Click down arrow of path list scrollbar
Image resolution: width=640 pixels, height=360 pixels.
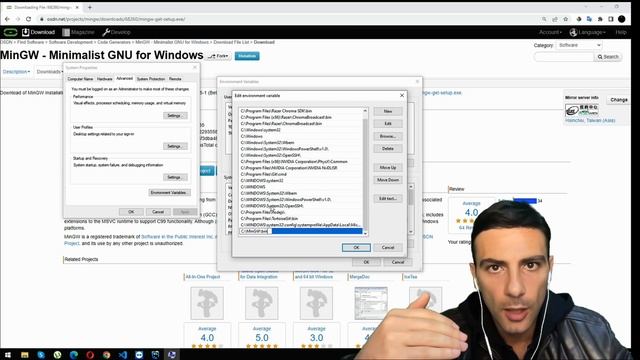pos(365,233)
